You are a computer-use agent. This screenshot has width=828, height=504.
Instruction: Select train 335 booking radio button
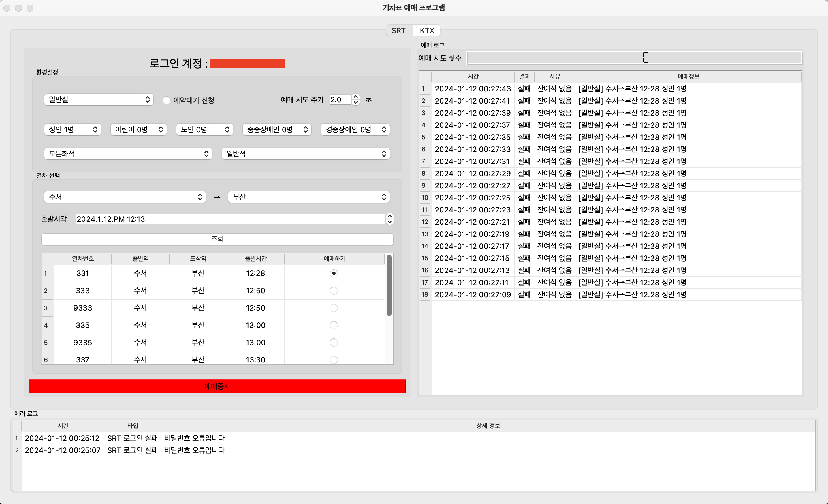[333, 325]
